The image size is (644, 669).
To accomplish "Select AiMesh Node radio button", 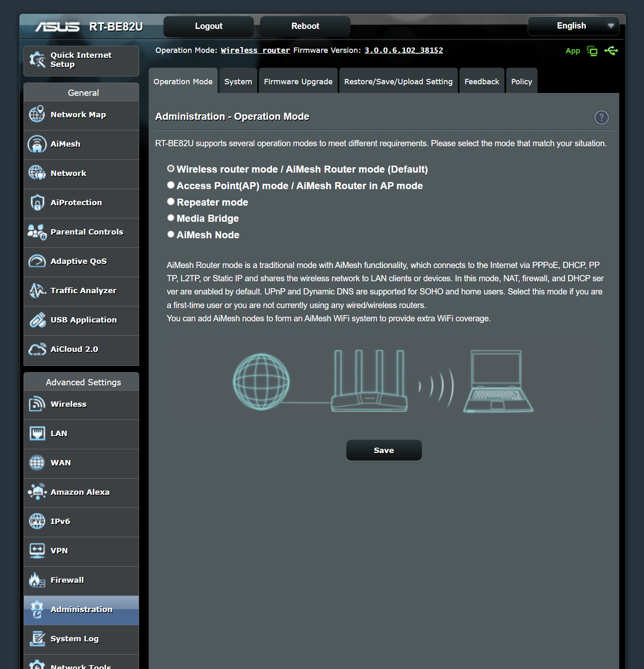I will click(170, 234).
